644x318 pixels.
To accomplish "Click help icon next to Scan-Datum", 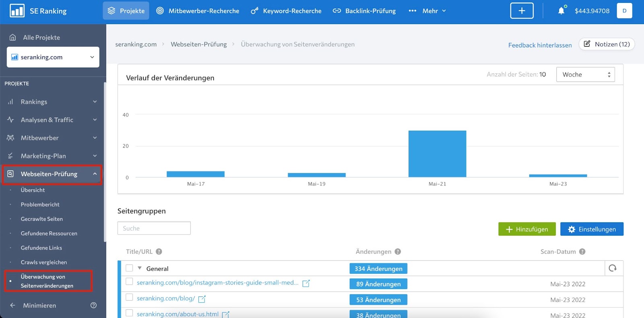I will coord(582,252).
